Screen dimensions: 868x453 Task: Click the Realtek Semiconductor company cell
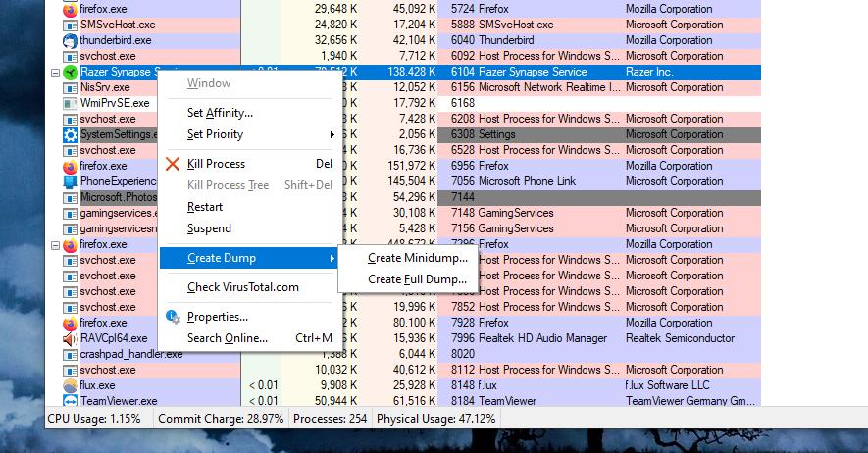(680, 338)
